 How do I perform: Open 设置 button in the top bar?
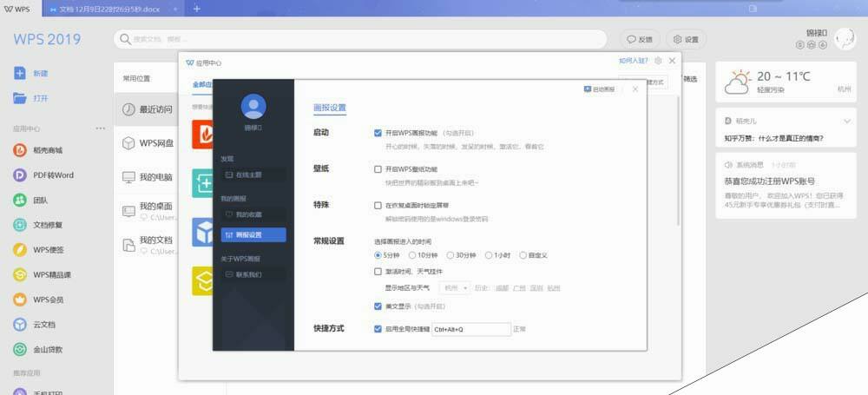(686, 39)
